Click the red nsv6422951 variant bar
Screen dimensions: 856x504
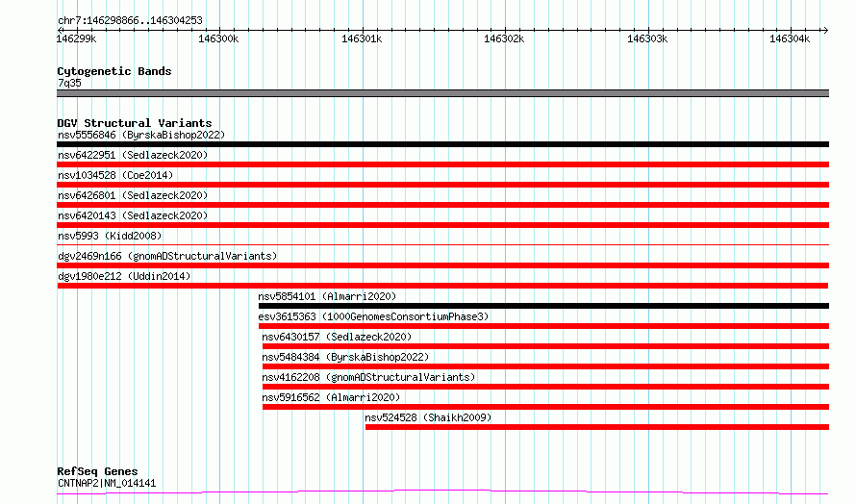[x=442, y=164]
